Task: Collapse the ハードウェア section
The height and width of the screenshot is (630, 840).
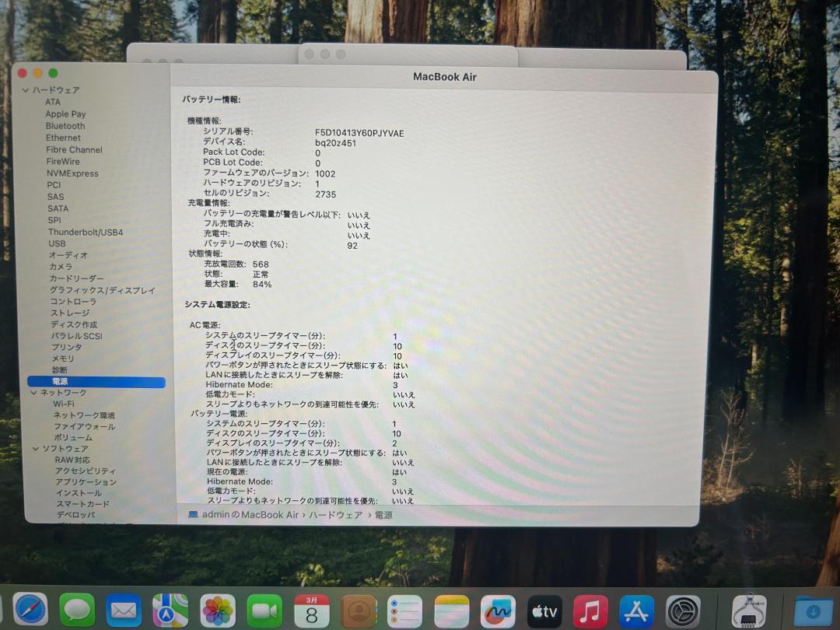Action: [25, 90]
